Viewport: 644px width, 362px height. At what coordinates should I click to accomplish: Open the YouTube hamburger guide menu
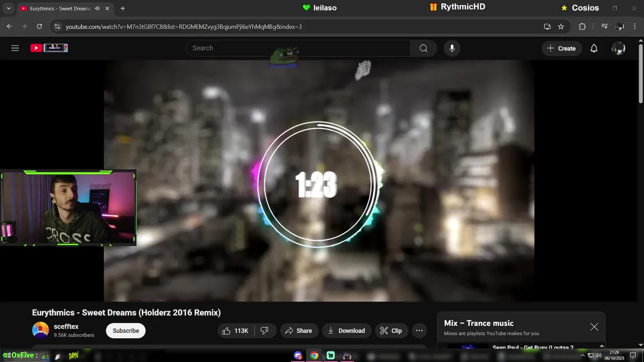(15, 48)
